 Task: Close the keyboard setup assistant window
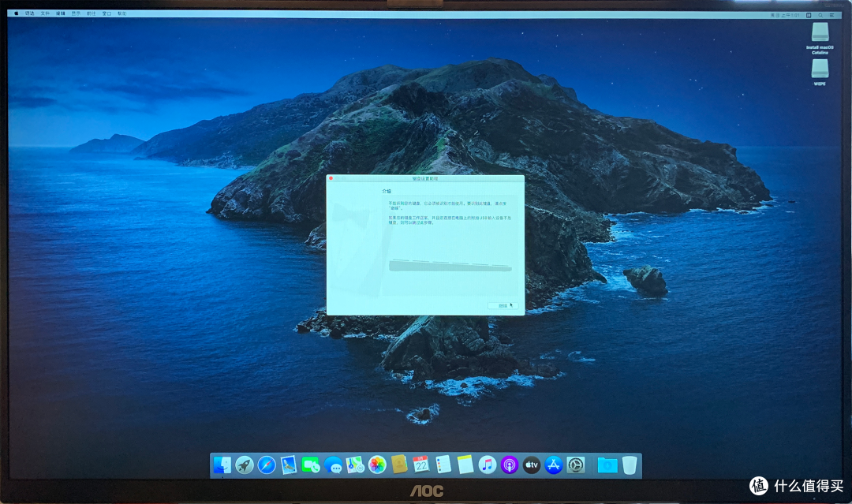331,178
